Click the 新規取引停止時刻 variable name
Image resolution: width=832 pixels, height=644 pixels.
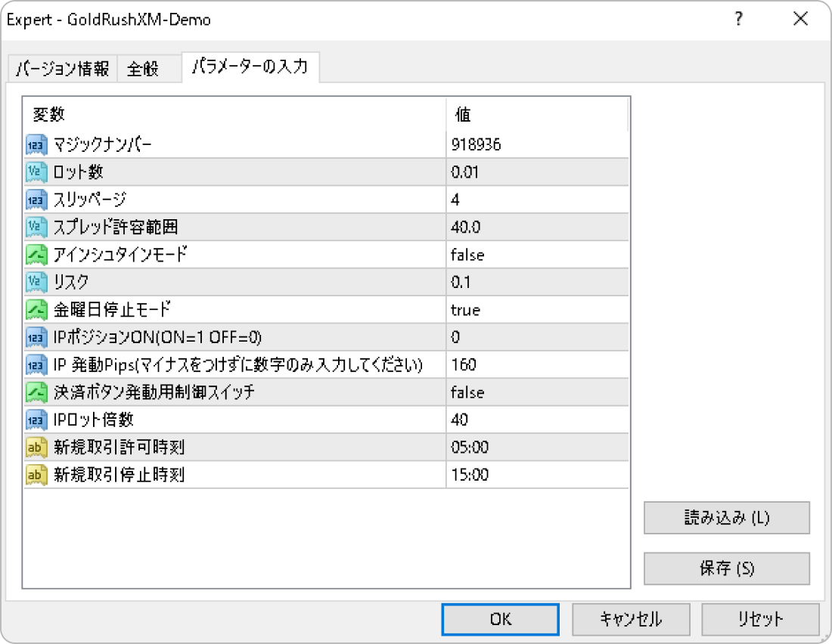pyautogui.click(x=119, y=475)
